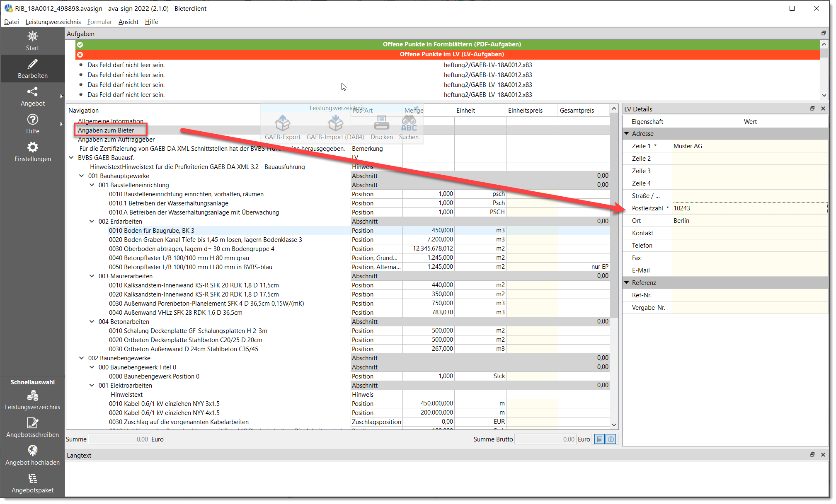Viewport: 836px width, 504px height.
Task: Click green check icon of PDF-Aufgaben
Action: [x=80, y=44]
